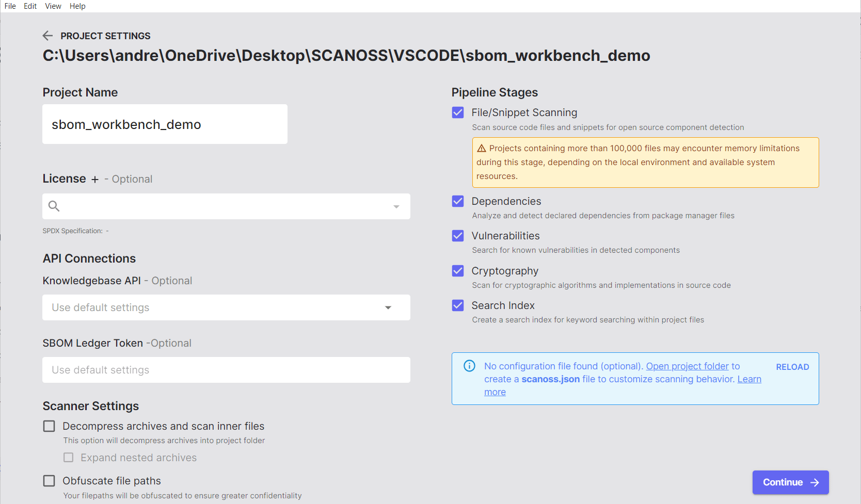The image size is (861, 504).
Task: Click the arrow icon on Continue button
Action: [815, 482]
